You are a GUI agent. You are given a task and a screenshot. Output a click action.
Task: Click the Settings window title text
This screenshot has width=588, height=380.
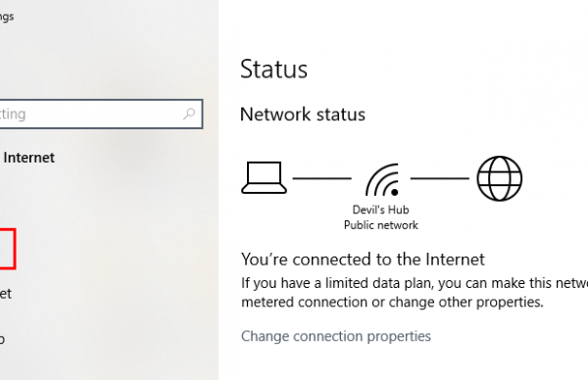[7, 17]
